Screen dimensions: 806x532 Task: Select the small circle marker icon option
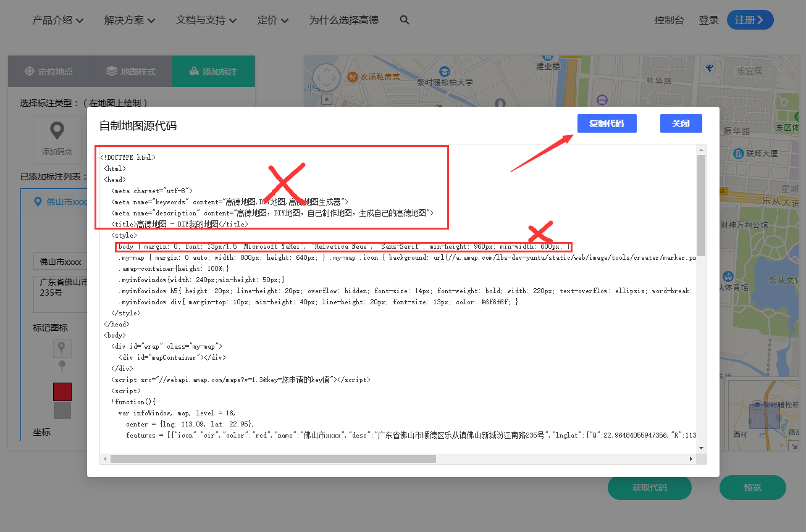[x=61, y=367]
